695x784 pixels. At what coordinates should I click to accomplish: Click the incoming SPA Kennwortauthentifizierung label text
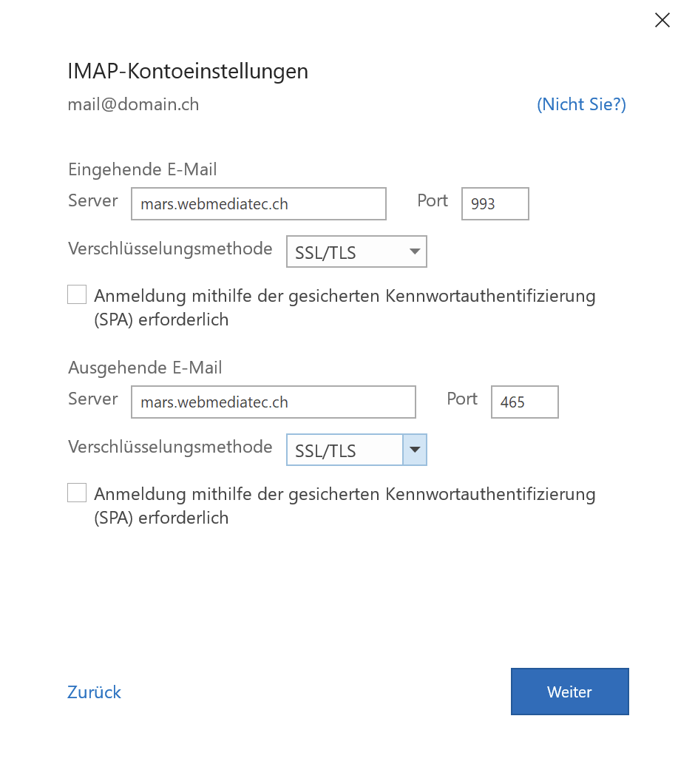345,308
